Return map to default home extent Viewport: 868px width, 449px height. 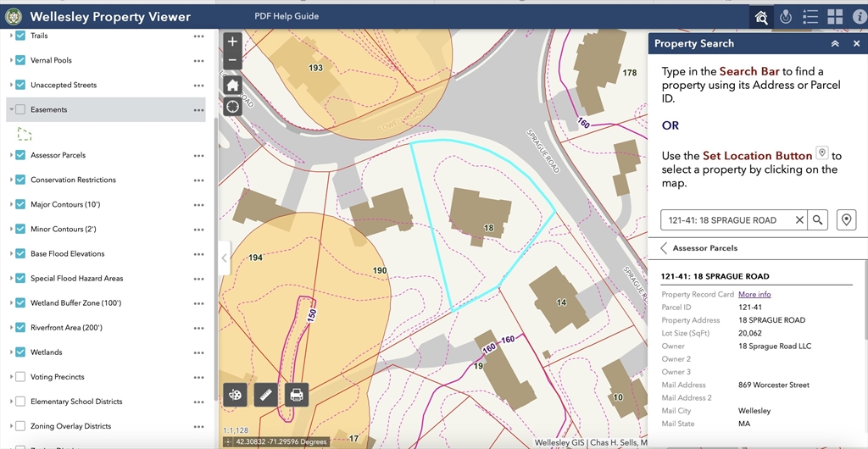233,85
